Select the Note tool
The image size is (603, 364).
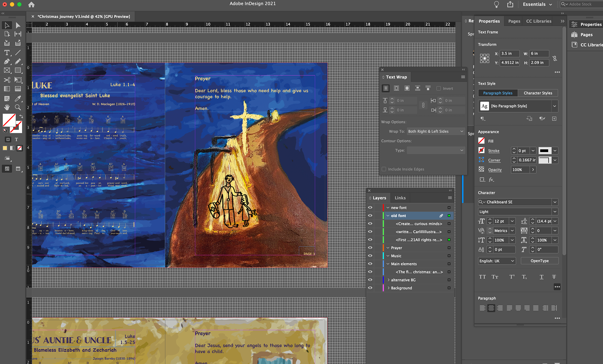(x=7, y=98)
